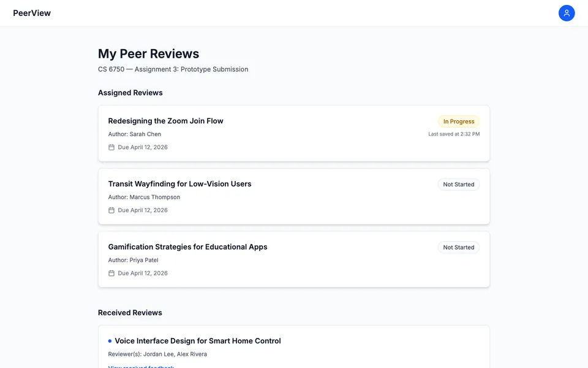Click due date text on Gamification card
The image size is (588, 368).
tap(143, 274)
